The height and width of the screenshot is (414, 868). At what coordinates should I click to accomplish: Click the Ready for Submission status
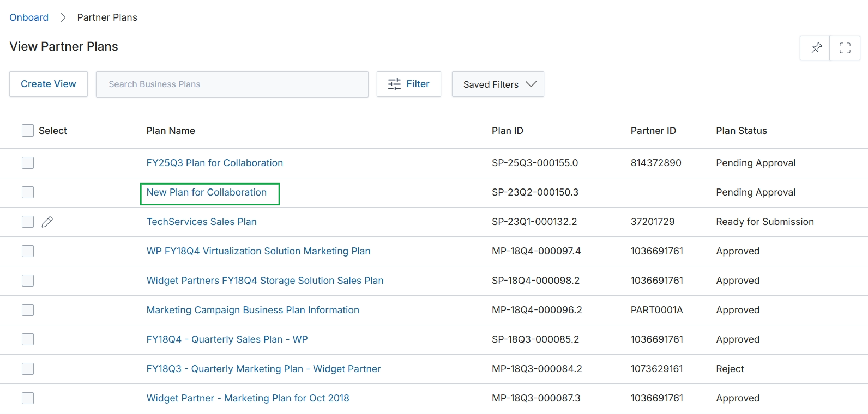point(765,222)
